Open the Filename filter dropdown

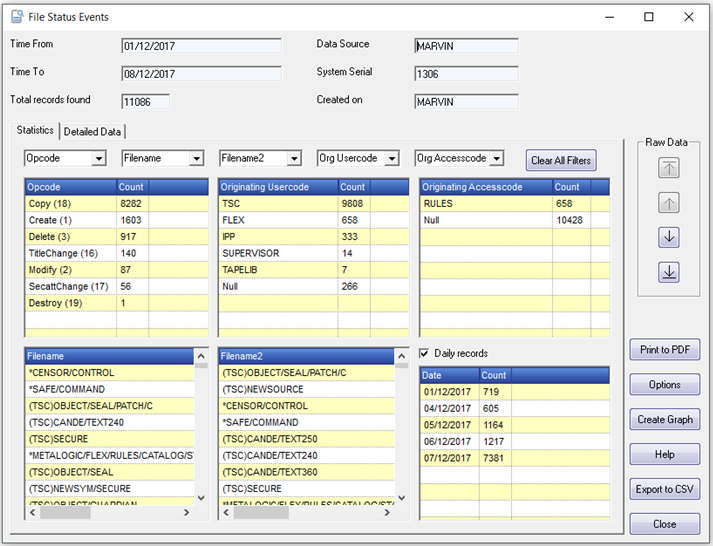click(196, 158)
